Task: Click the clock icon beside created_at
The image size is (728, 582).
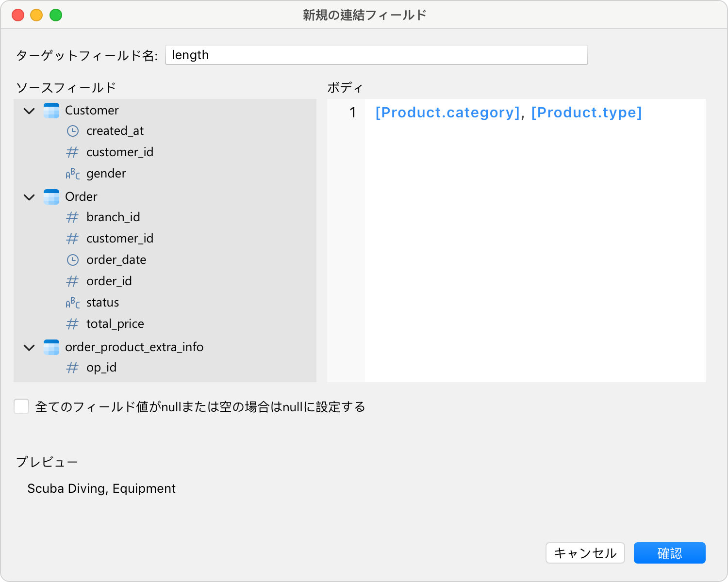Action: pos(72,131)
